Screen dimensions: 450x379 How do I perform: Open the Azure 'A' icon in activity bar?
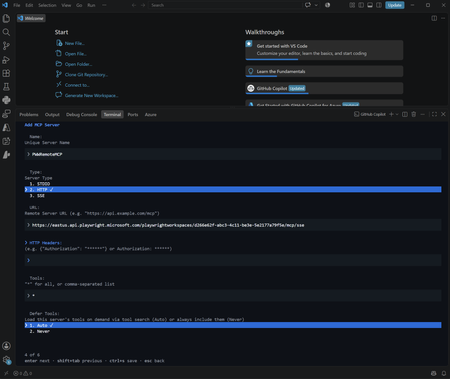[6, 127]
